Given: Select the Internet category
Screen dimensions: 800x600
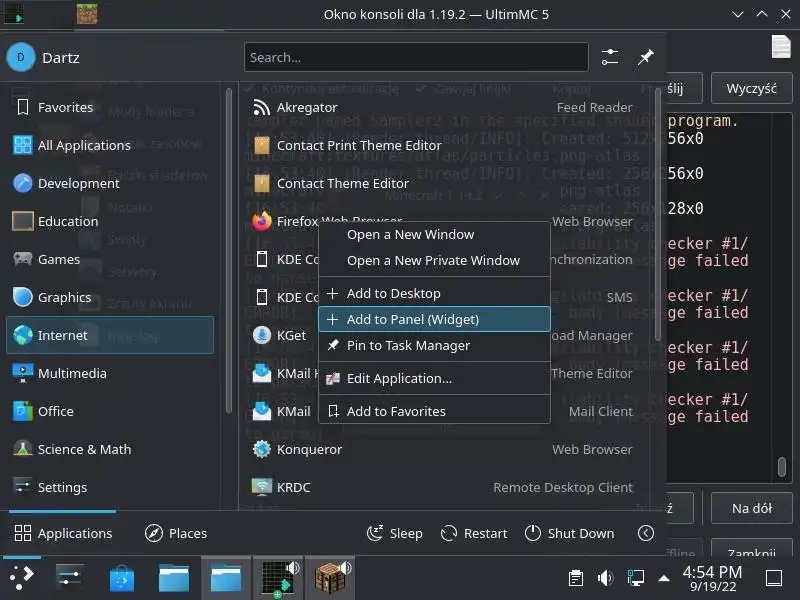Looking at the screenshot, I should 110,335.
